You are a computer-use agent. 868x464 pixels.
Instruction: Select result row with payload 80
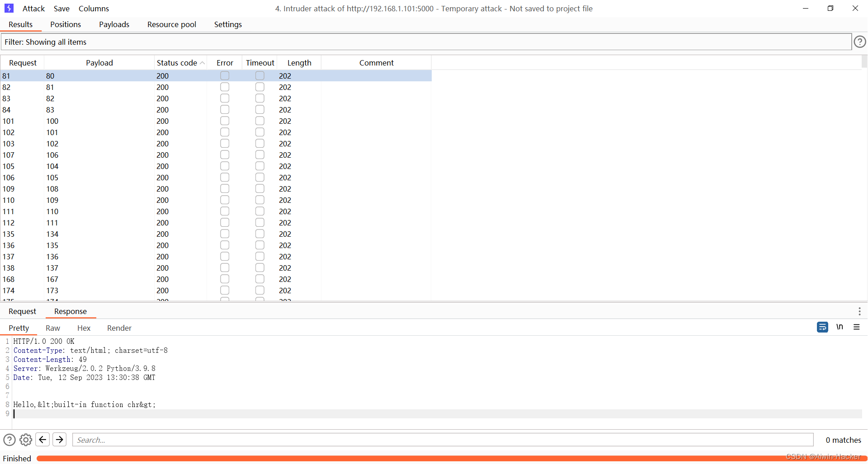[216, 76]
